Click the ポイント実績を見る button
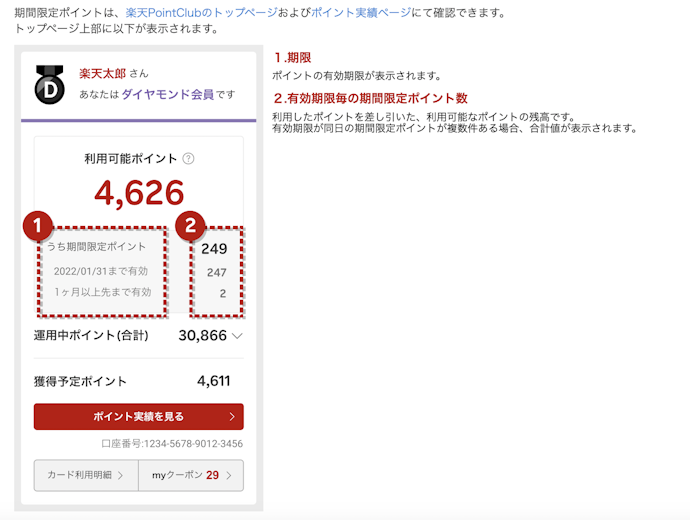The width and height of the screenshot is (690, 520). click(x=139, y=417)
